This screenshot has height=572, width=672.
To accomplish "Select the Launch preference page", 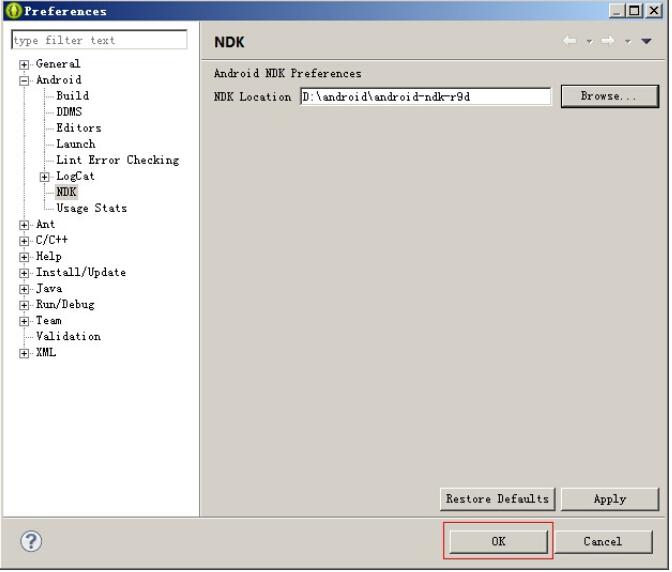I will pos(76,144).
